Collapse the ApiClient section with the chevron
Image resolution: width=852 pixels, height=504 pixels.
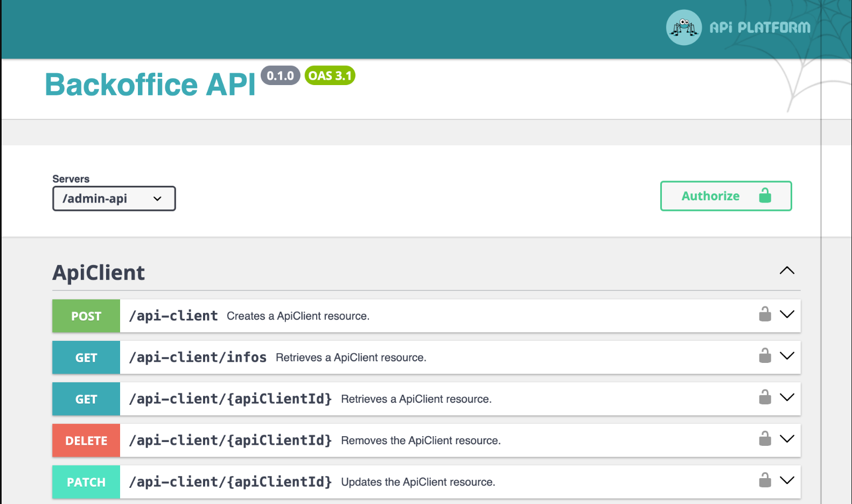(787, 270)
